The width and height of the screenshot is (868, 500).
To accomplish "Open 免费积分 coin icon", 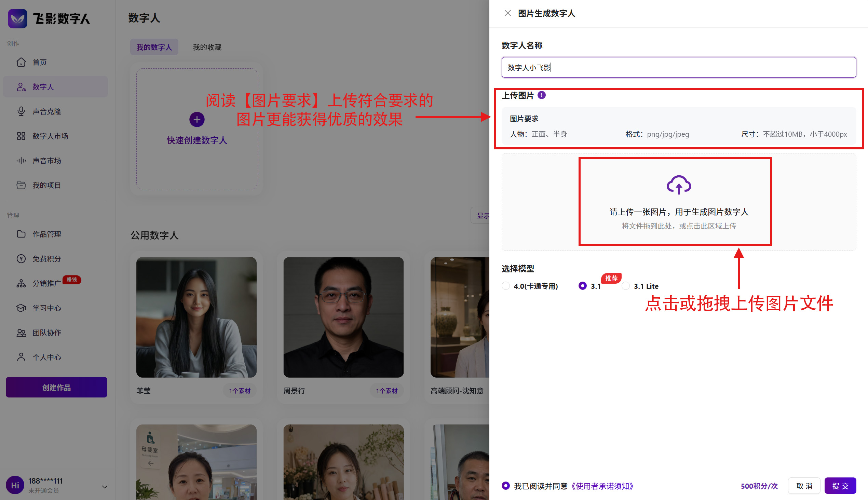I will (x=21, y=259).
